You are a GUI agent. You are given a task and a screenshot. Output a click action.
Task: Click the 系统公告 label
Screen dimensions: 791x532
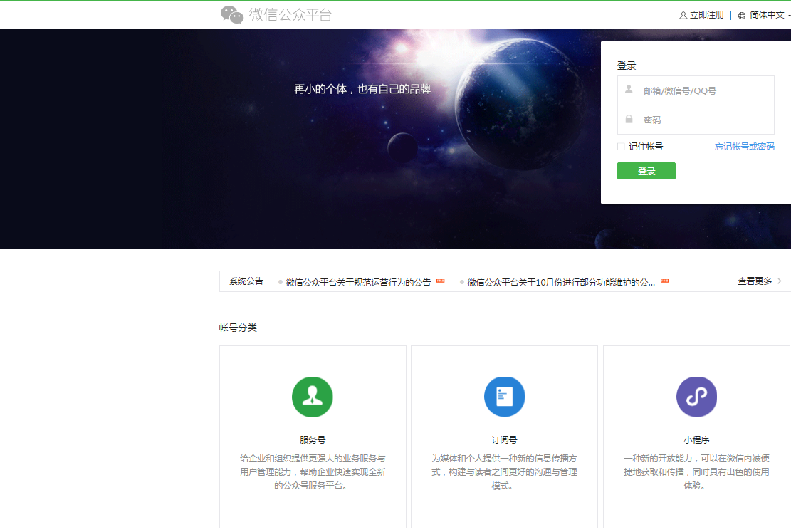(246, 281)
